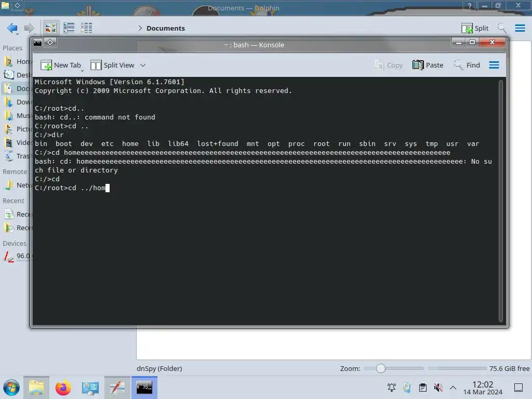
Task: Click Show Desktop button in tray
Action: coord(518,388)
